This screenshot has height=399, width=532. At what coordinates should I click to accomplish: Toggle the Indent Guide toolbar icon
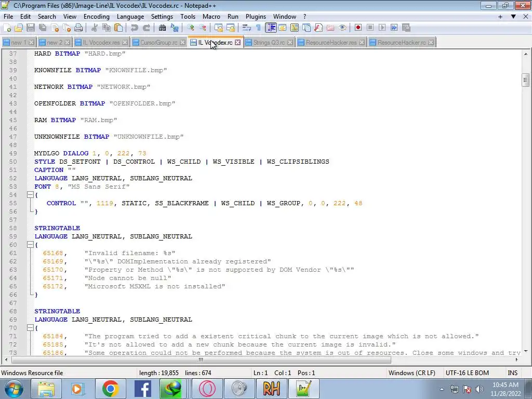[271, 28]
